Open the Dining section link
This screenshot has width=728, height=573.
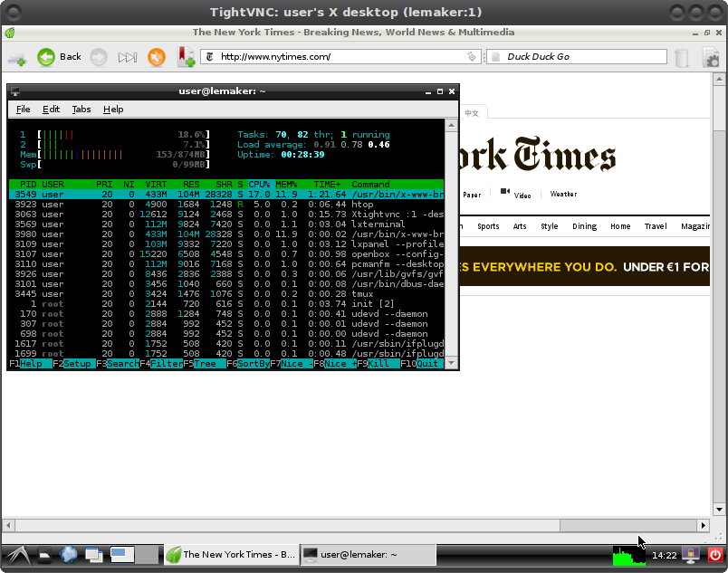(585, 226)
